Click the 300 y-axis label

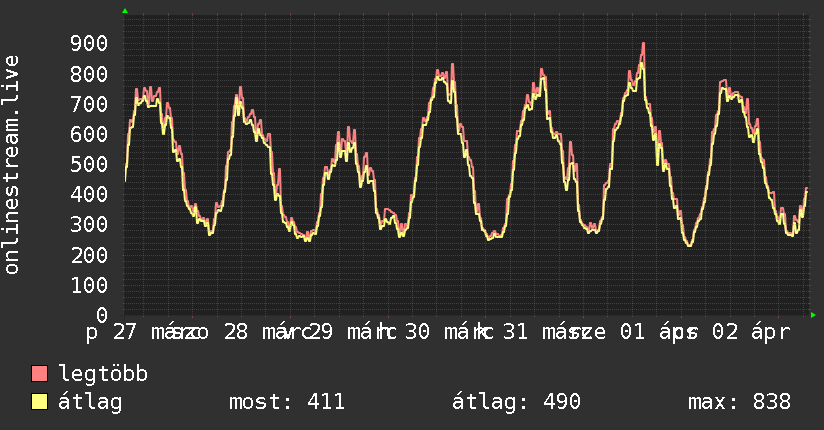coord(89,225)
